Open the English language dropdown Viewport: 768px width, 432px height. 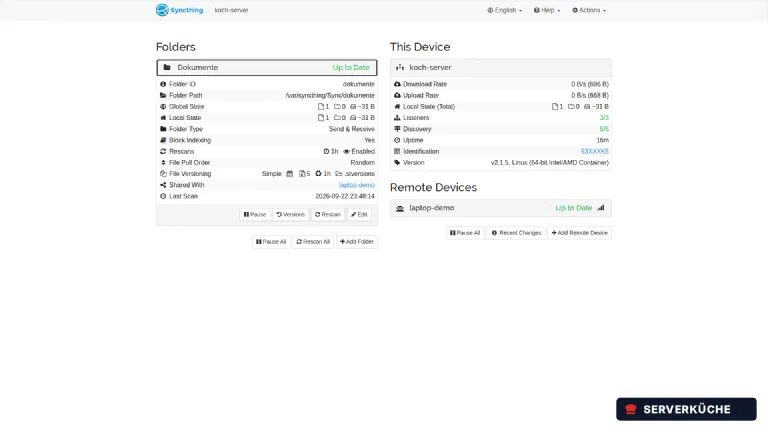click(x=504, y=10)
